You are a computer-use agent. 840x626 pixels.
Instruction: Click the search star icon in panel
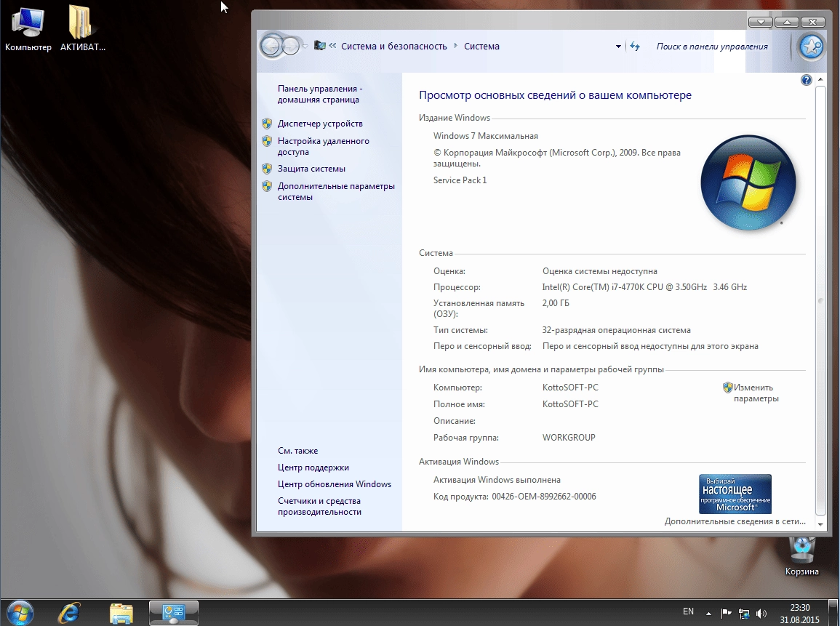pos(810,47)
